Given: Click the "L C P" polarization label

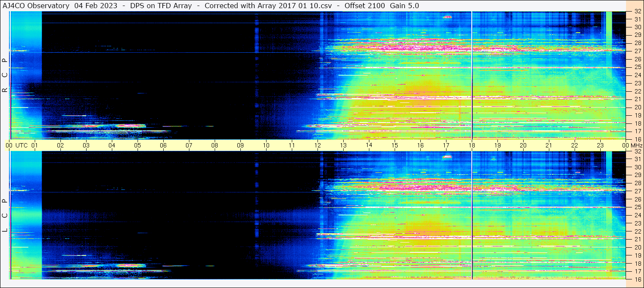Looking at the screenshot, I should click(5, 215).
